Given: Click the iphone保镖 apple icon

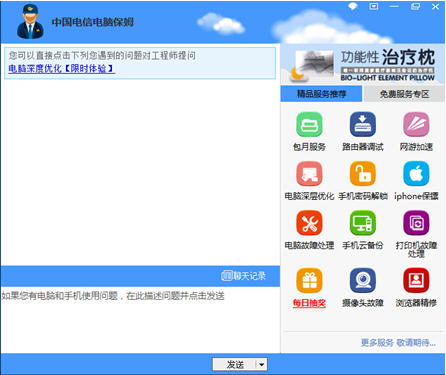Looking at the screenshot, I should click(416, 174).
